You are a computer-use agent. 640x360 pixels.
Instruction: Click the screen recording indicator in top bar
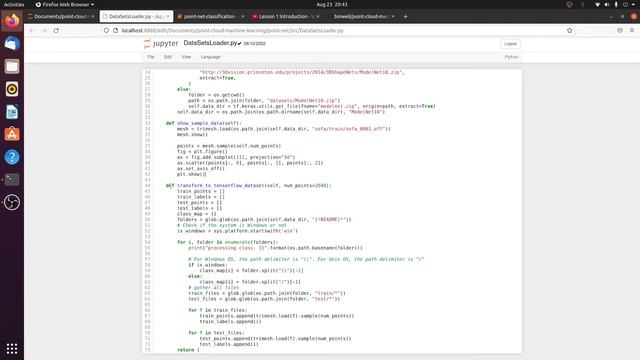pos(569,4)
